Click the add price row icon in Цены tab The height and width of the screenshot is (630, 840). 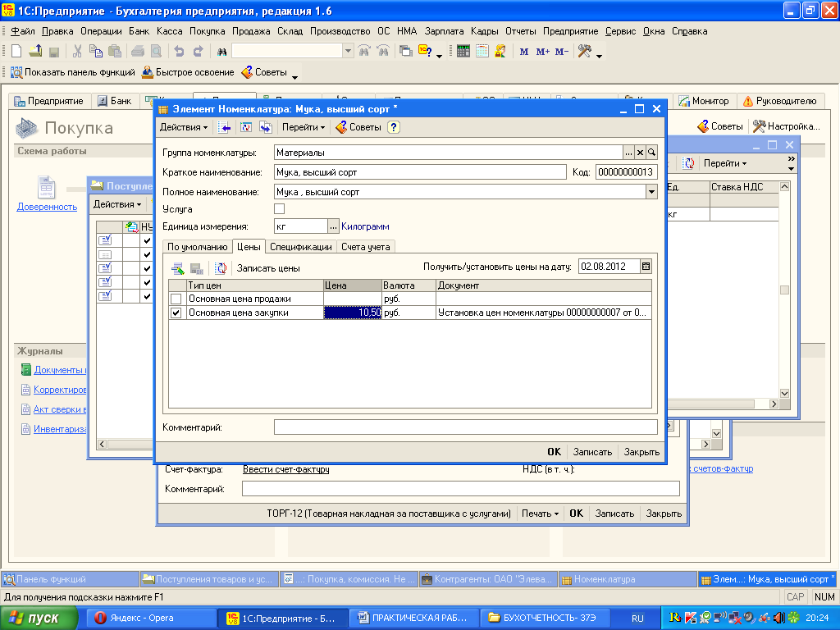177,268
